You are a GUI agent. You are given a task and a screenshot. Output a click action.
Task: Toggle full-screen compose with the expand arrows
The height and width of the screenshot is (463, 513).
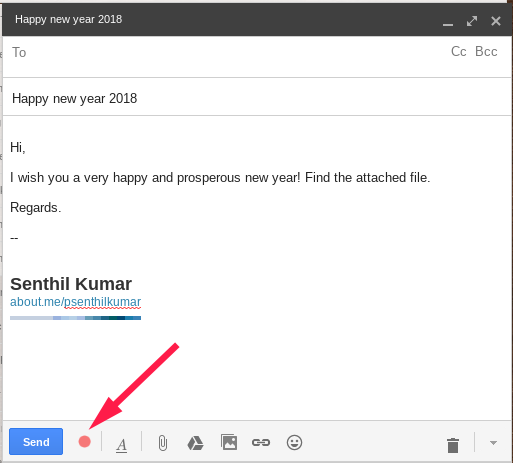point(472,21)
